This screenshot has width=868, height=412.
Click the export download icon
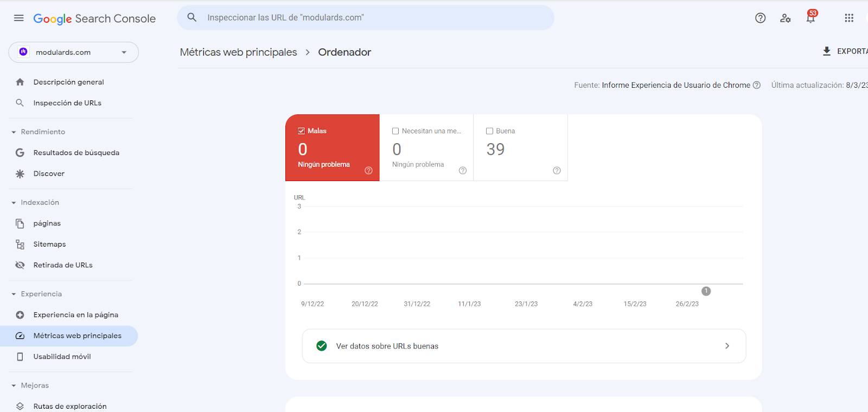[827, 51]
